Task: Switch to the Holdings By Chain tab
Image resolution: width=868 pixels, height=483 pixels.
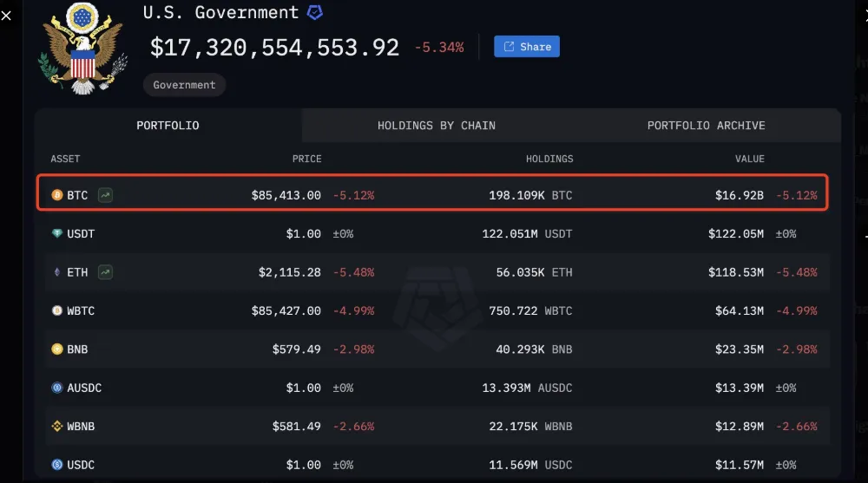Action: (x=437, y=126)
